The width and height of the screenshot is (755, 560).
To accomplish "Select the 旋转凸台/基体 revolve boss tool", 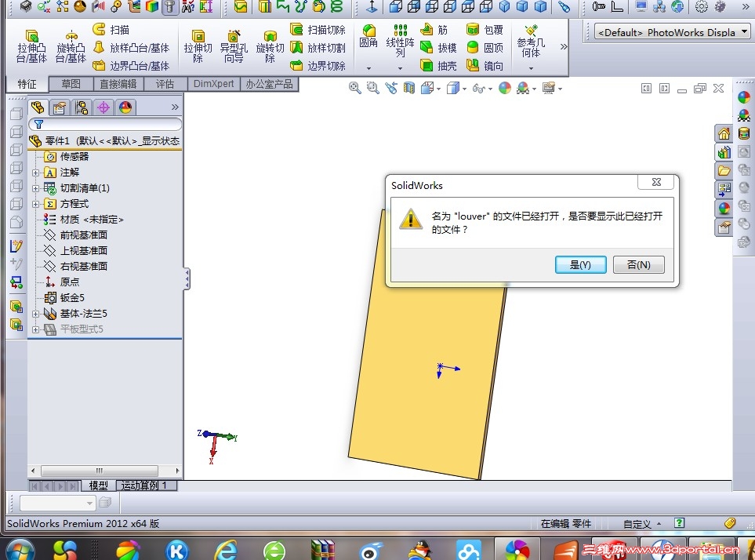I will tap(71, 46).
